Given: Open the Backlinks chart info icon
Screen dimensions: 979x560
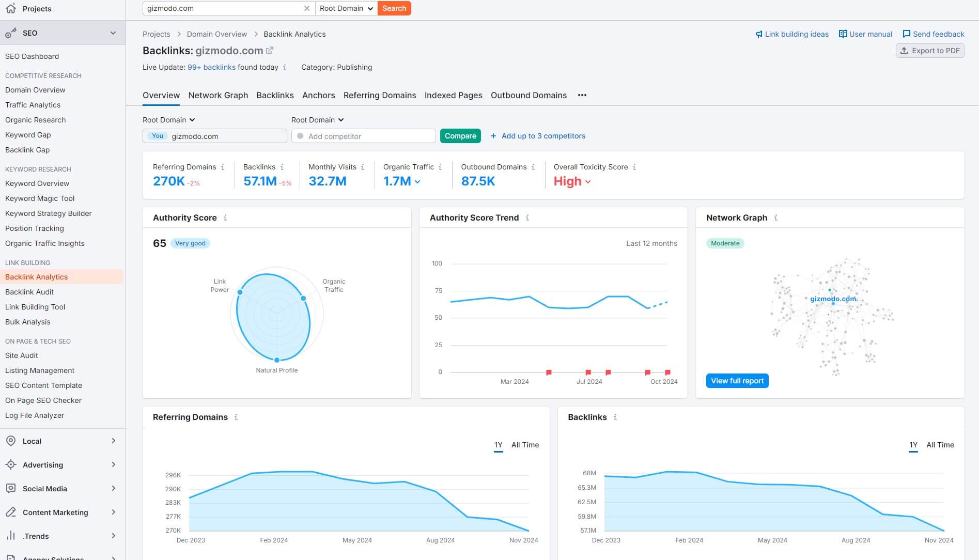Looking at the screenshot, I should coord(615,417).
